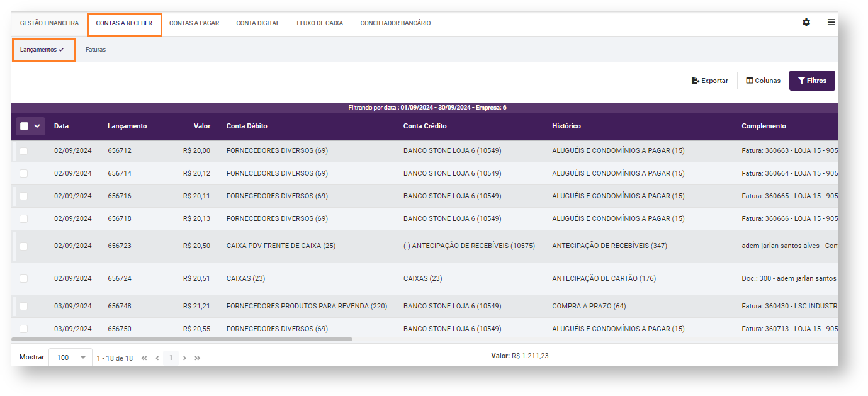The image size is (868, 396).
Task: Sort by the Valor column header
Action: click(202, 126)
